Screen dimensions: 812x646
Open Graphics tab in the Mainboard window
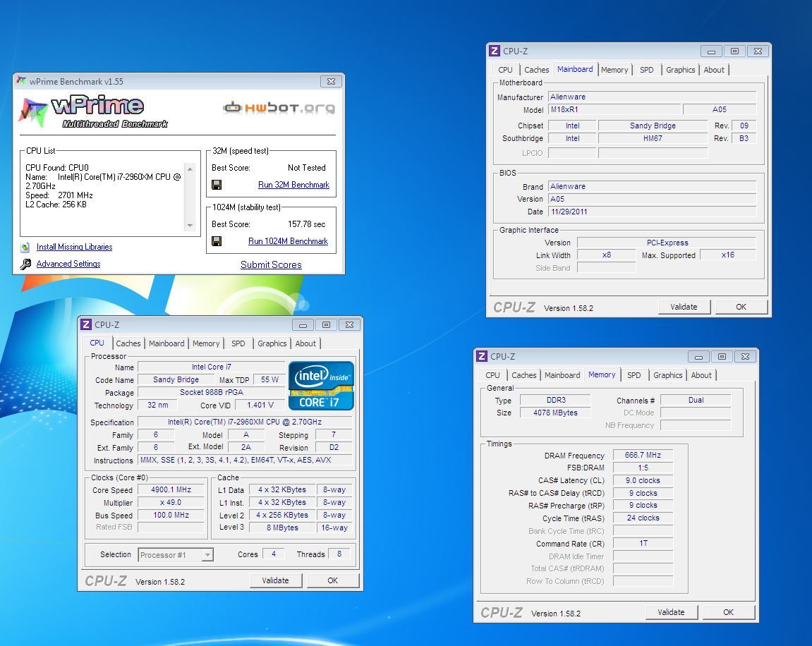680,70
